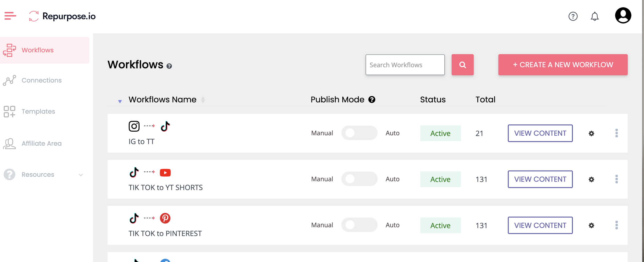The height and width of the screenshot is (262, 644).
Task: Go to Connections in sidebar
Action: click(x=41, y=80)
